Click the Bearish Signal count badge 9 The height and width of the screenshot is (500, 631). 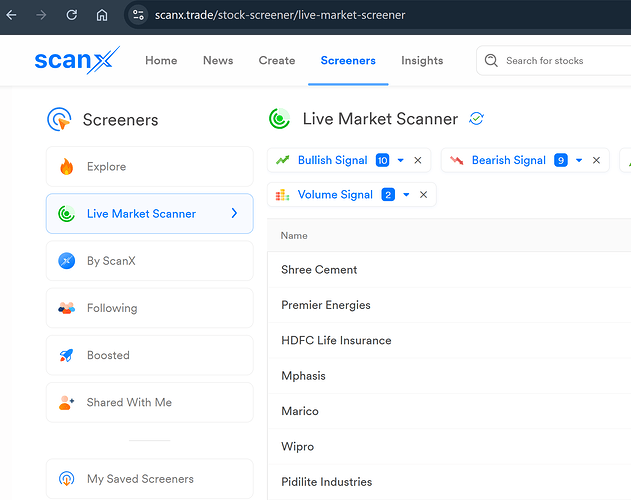(561, 160)
